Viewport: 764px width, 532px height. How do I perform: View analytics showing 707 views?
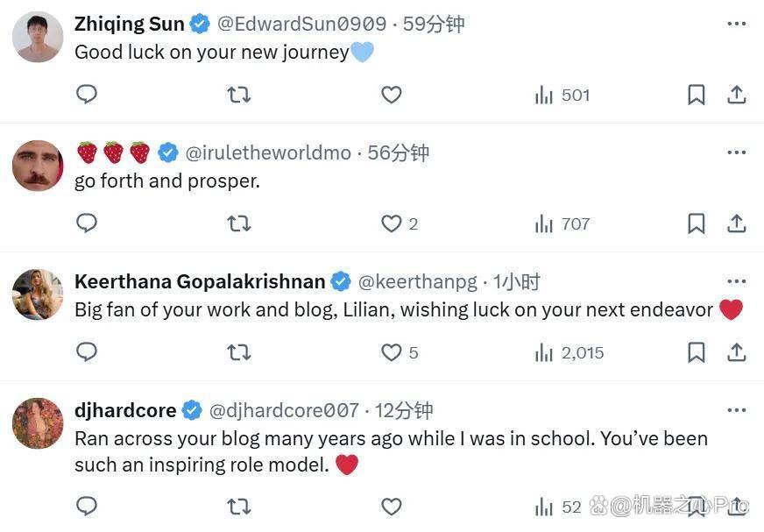pyautogui.click(x=562, y=223)
